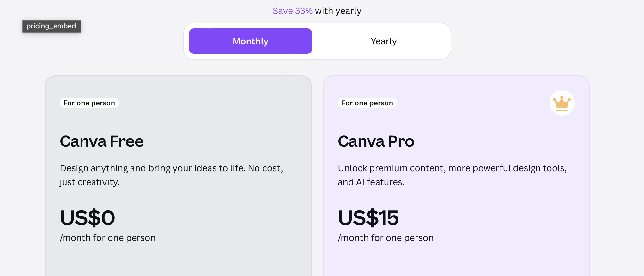Viewport: 644px width, 276px height.
Task: Click '/month for one person' under US$0
Action: 107,238
